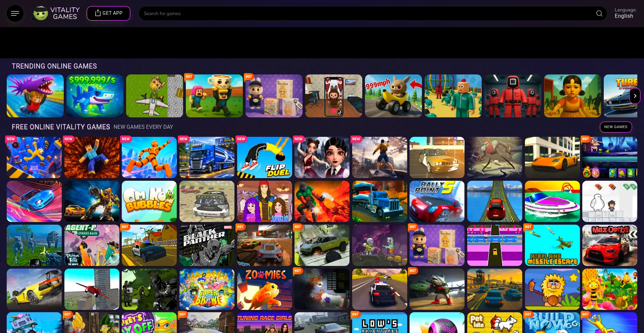Open the Baymax white robot game
The width and height of the screenshot is (644, 333).
[x=610, y=201]
